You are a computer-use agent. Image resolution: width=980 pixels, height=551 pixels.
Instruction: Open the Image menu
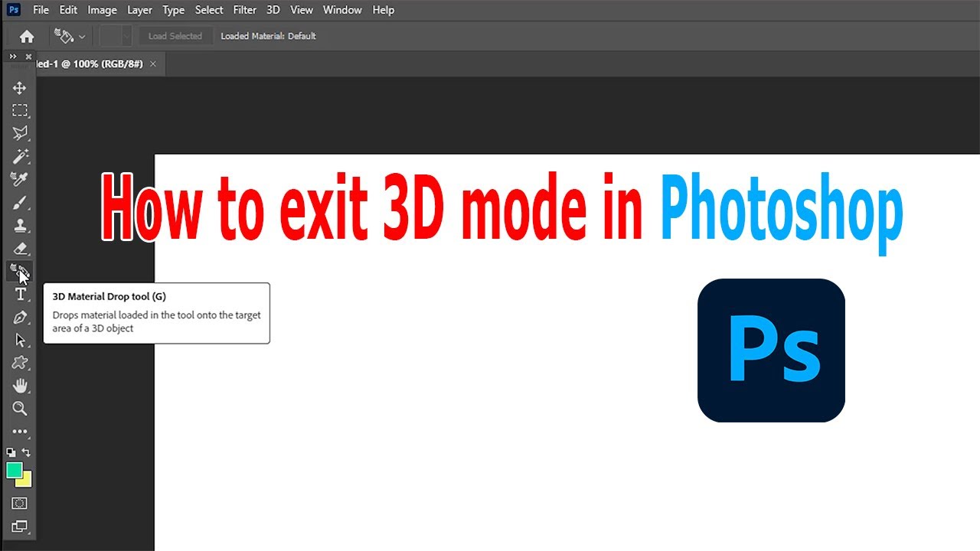pyautogui.click(x=103, y=10)
